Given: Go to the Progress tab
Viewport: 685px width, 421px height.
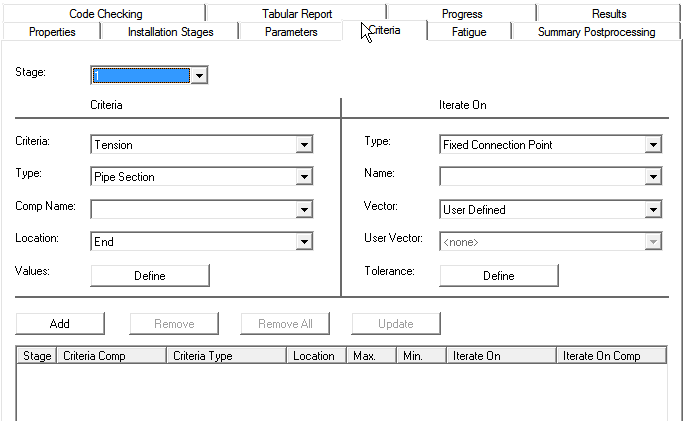Looking at the screenshot, I should coord(462,14).
